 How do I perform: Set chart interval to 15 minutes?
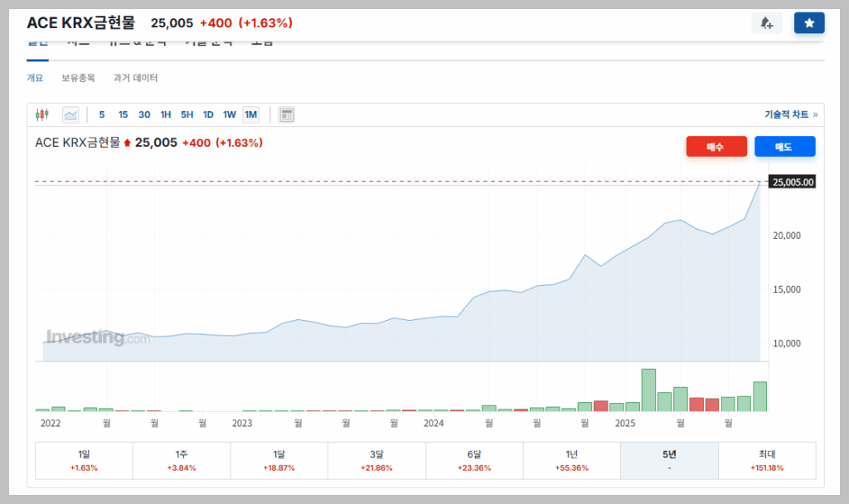pyautogui.click(x=123, y=114)
